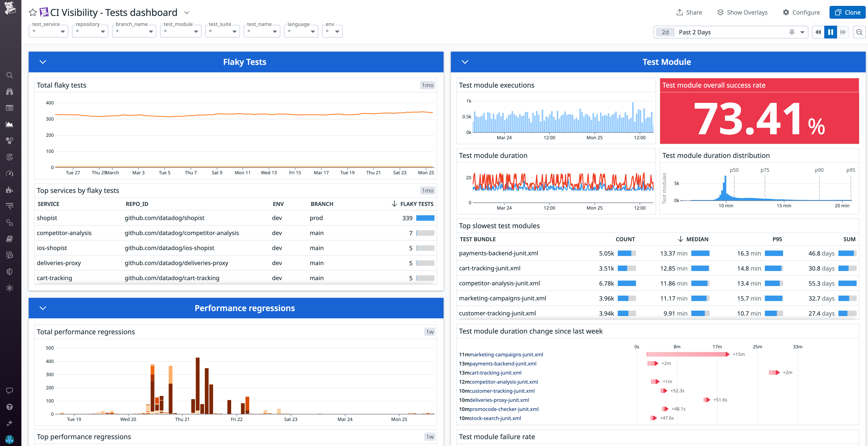The width and height of the screenshot is (868, 446).
Task: Open the marketing-campaigns-junit.xml link
Action: click(x=506, y=354)
